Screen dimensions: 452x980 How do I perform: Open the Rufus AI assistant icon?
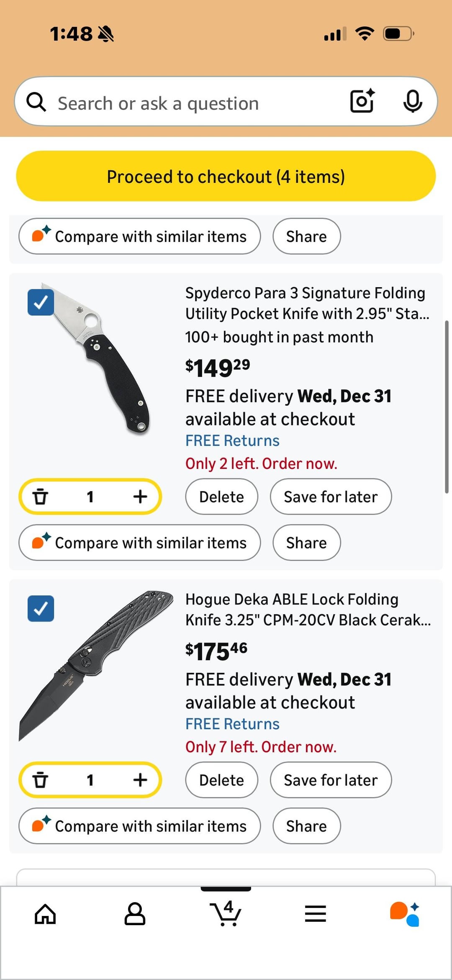pyautogui.click(x=405, y=913)
